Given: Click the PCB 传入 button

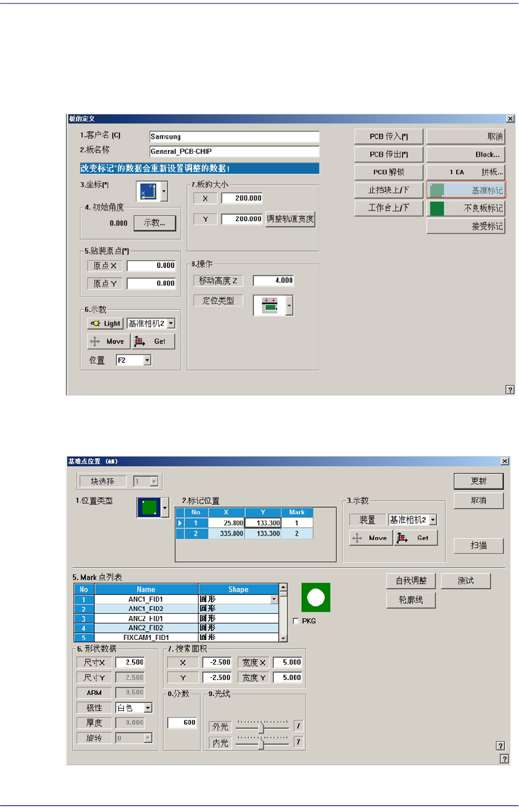Looking at the screenshot, I should pos(389,137).
